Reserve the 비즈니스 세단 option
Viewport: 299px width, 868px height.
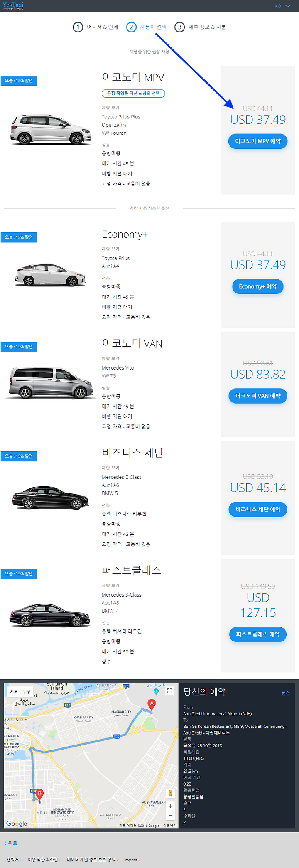258,509
